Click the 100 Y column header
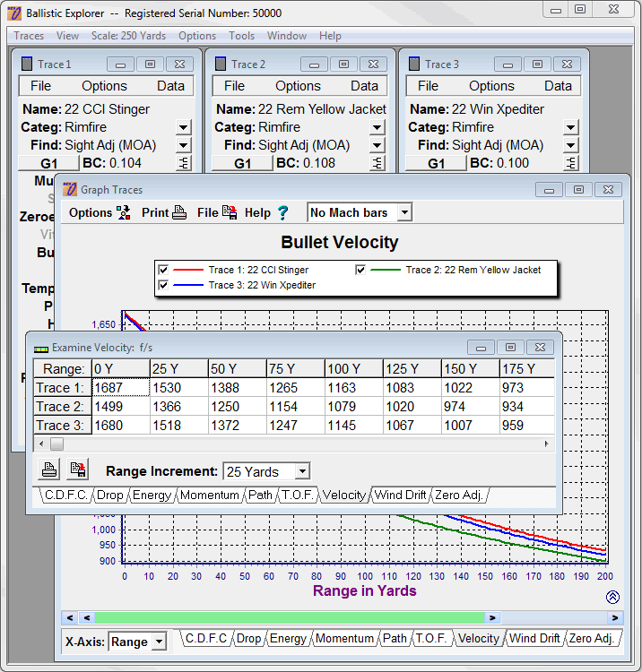 (x=354, y=368)
